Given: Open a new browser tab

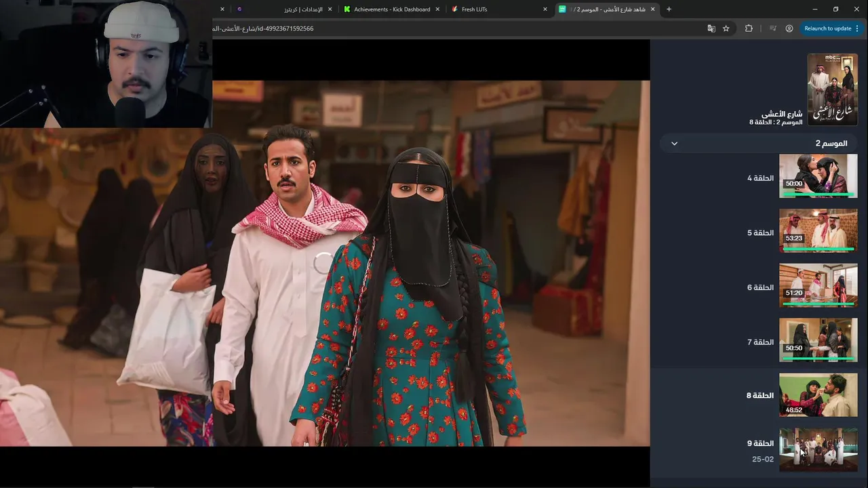Looking at the screenshot, I should (669, 9).
